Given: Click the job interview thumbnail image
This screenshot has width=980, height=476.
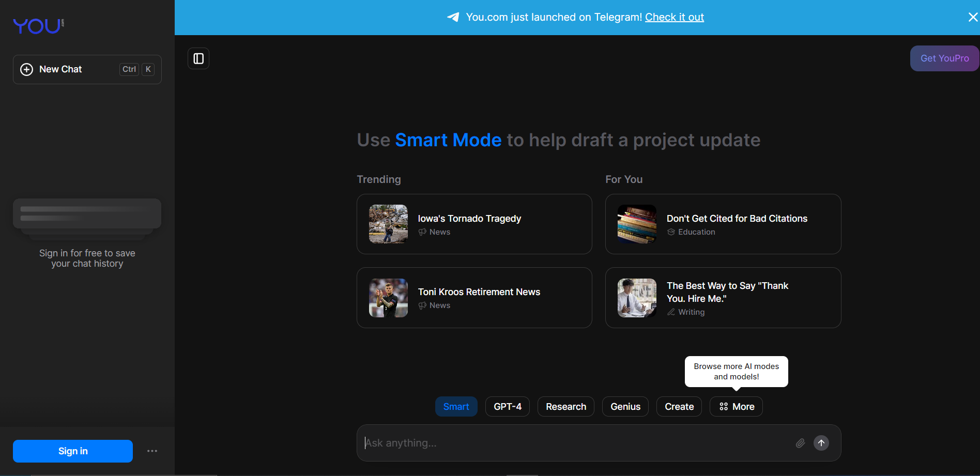Looking at the screenshot, I should click(637, 298).
